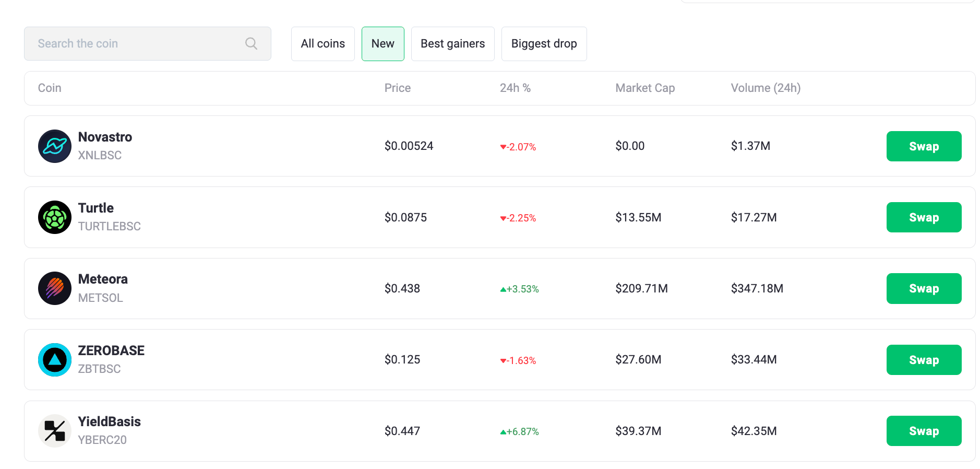The image size is (980, 469).
Task: Click the green up arrow beside +6.87%
Action: [x=504, y=431]
